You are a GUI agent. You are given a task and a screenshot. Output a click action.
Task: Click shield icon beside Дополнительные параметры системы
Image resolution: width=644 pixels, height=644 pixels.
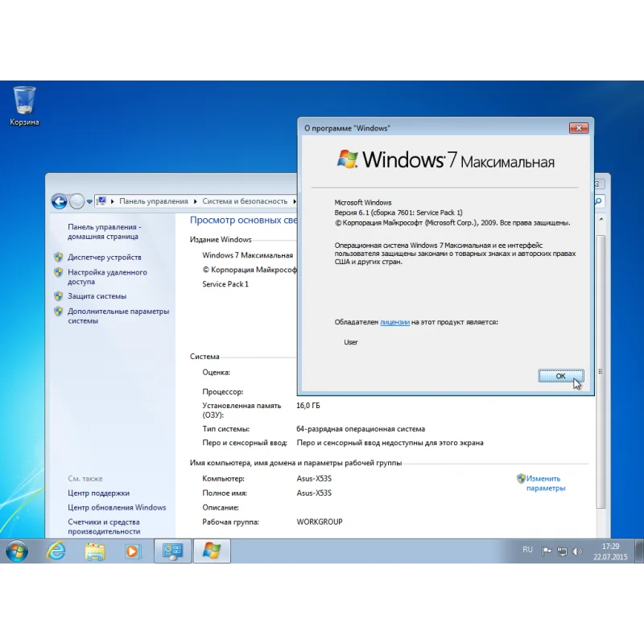tap(58, 312)
